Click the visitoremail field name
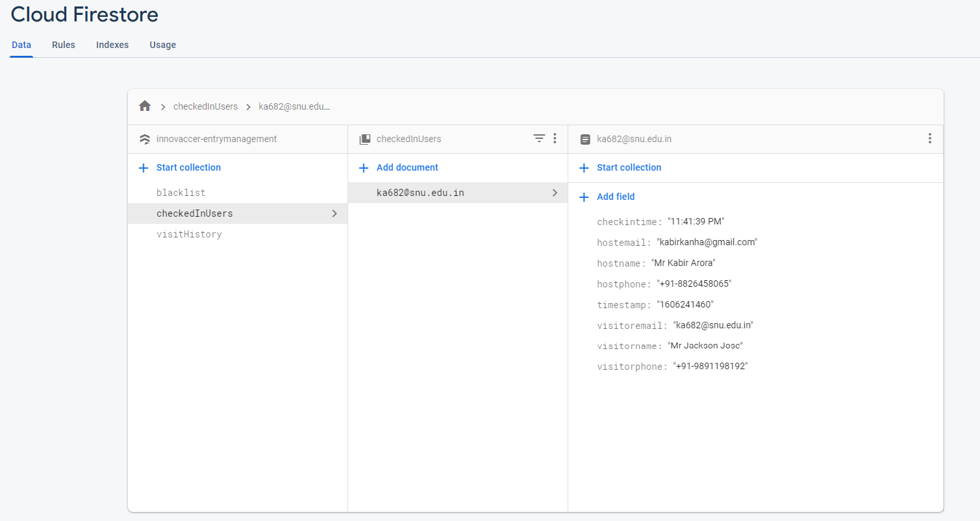980x521 pixels. [x=632, y=326]
